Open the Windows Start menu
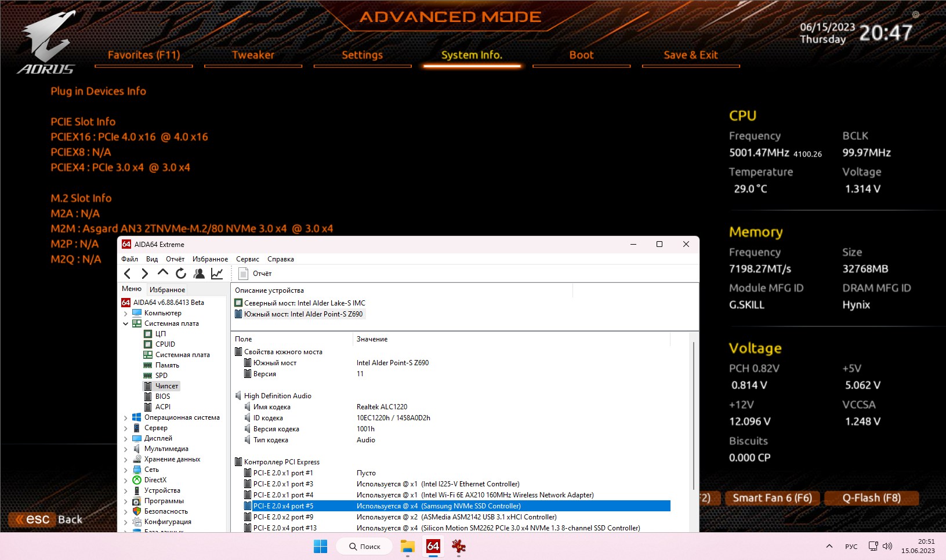This screenshot has width=946, height=560. click(320, 546)
